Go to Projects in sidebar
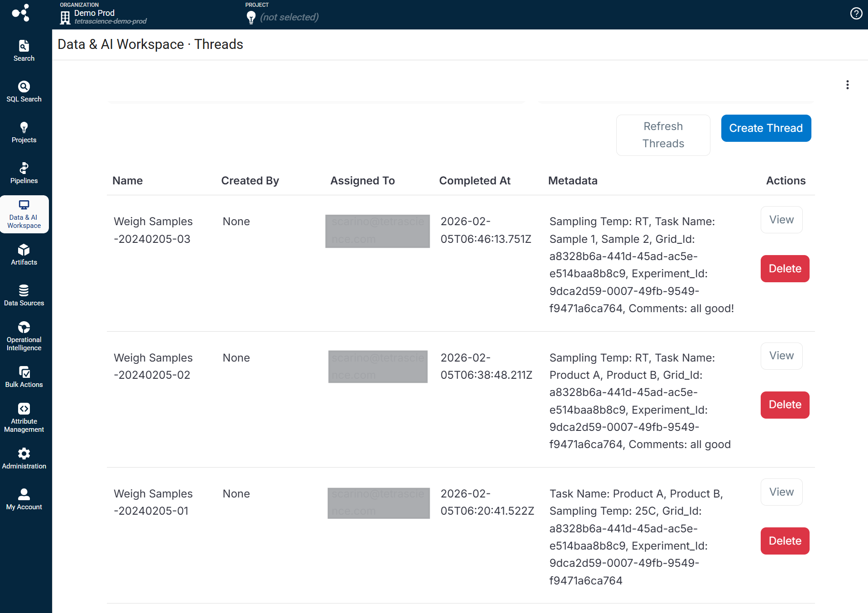Image resolution: width=868 pixels, height=613 pixels. click(x=24, y=132)
